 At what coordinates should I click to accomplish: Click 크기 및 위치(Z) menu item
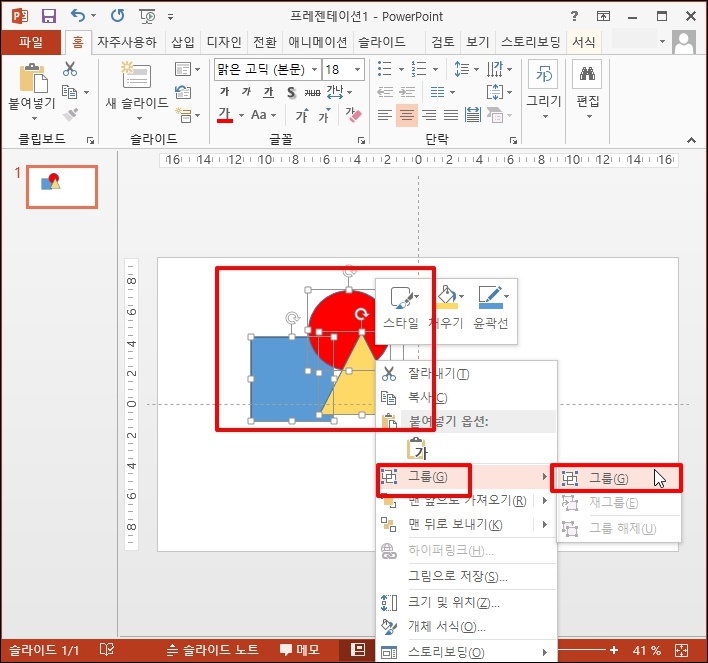pos(466,602)
